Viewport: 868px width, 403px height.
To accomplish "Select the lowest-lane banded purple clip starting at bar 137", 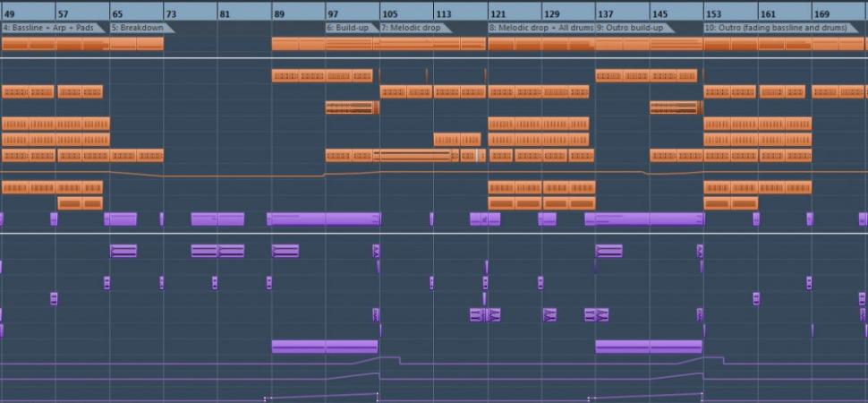I will click(x=649, y=347).
